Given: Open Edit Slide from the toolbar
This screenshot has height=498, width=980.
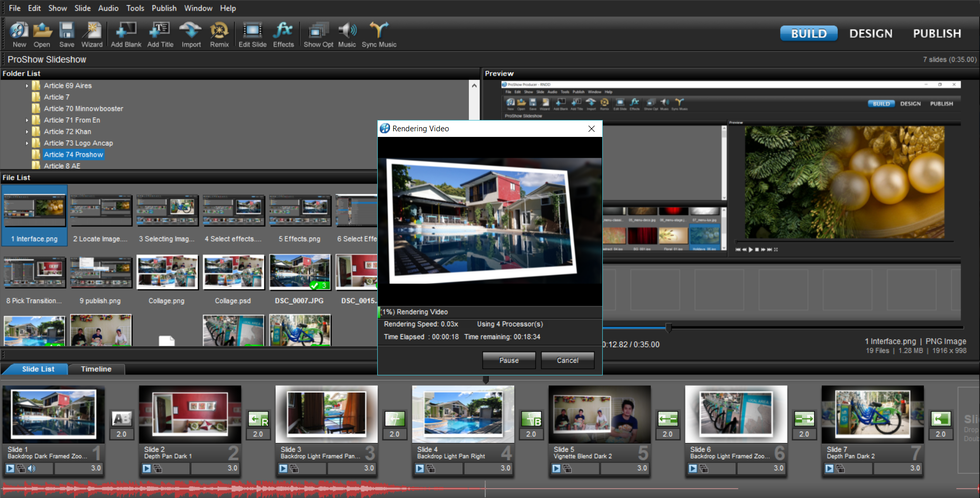Looking at the screenshot, I should (253, 35).
